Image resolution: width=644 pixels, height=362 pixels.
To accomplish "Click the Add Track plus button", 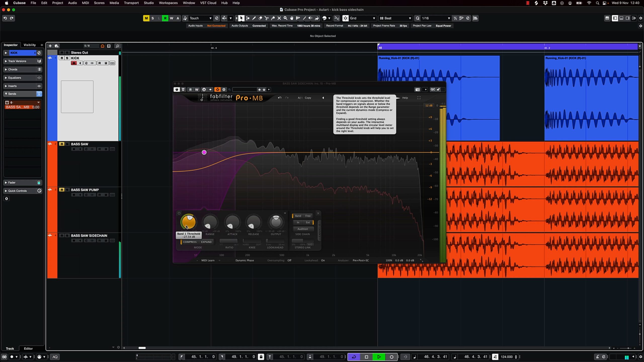I will pyautogui.click(x=50, y=46).
